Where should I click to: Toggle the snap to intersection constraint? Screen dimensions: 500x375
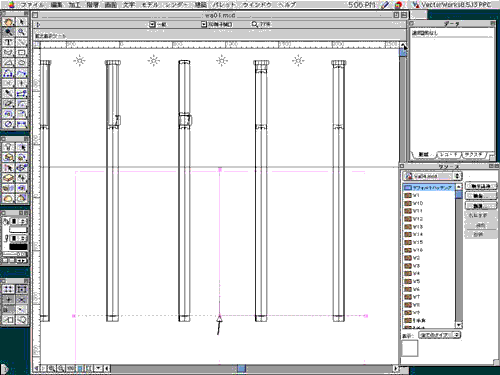(x=22, y=299)
